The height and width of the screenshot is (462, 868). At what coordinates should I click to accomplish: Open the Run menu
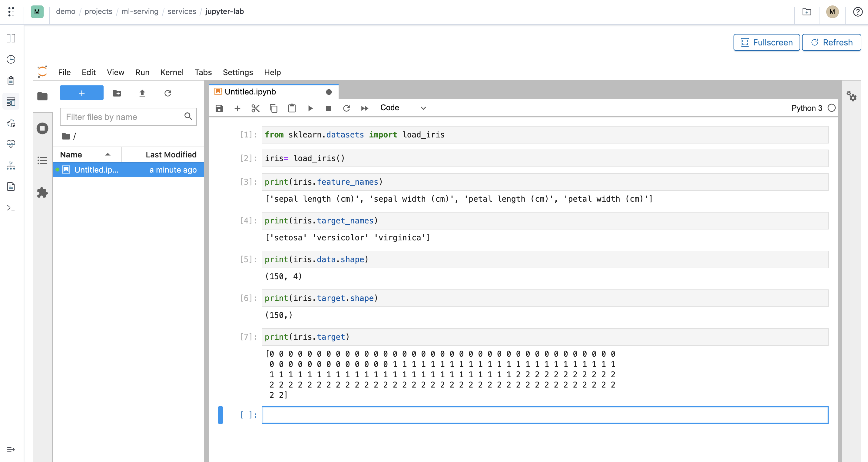click(x=142, y=72)
